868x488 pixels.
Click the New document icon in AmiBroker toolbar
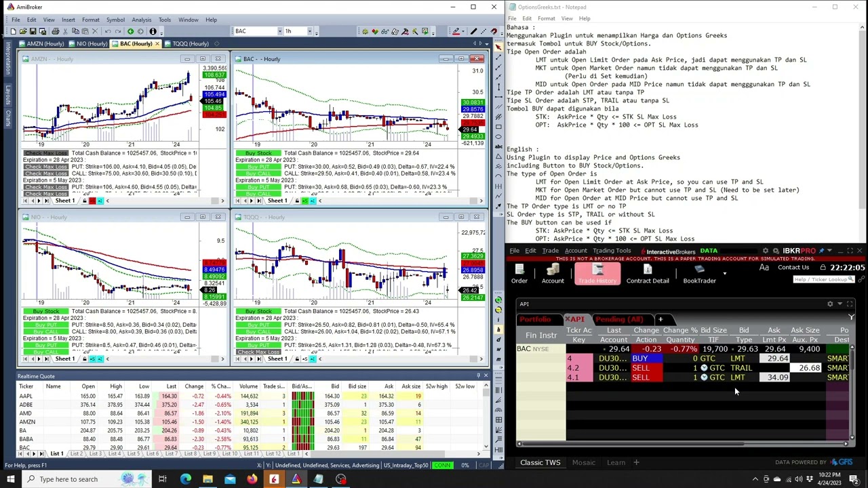click(13, 31)
